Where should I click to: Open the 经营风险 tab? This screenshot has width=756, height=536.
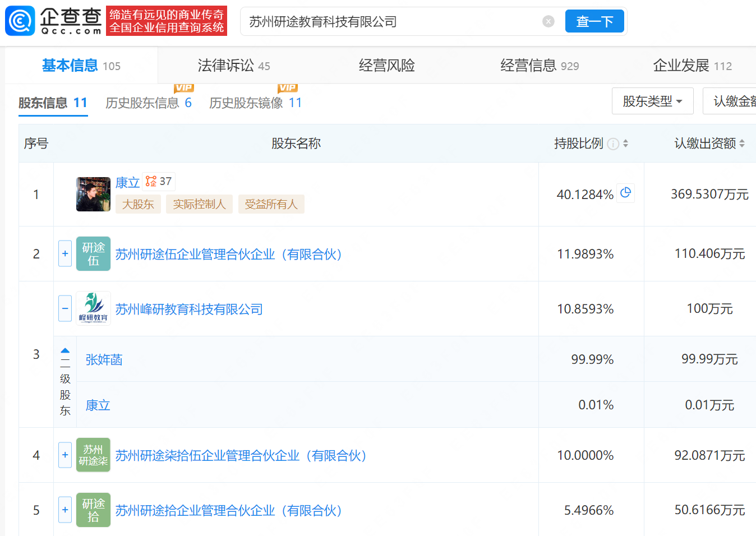[387, 66]
